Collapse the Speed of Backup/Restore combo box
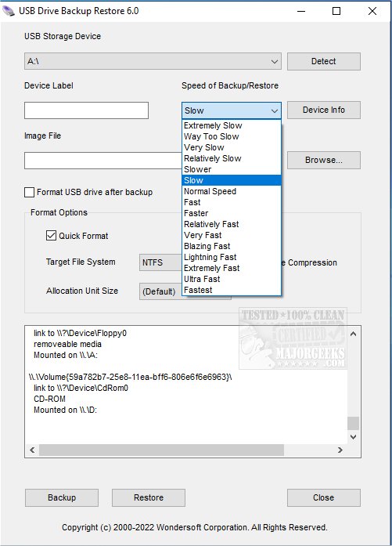Image resolution: width=392 pixels, height=546 pixels. pos(232,110)
